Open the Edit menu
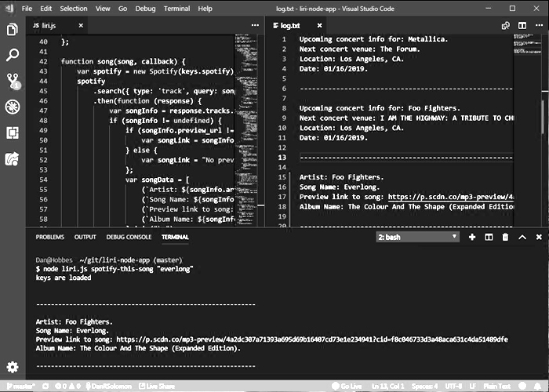Viewport: 549px width, 392px height. [45, 9]
